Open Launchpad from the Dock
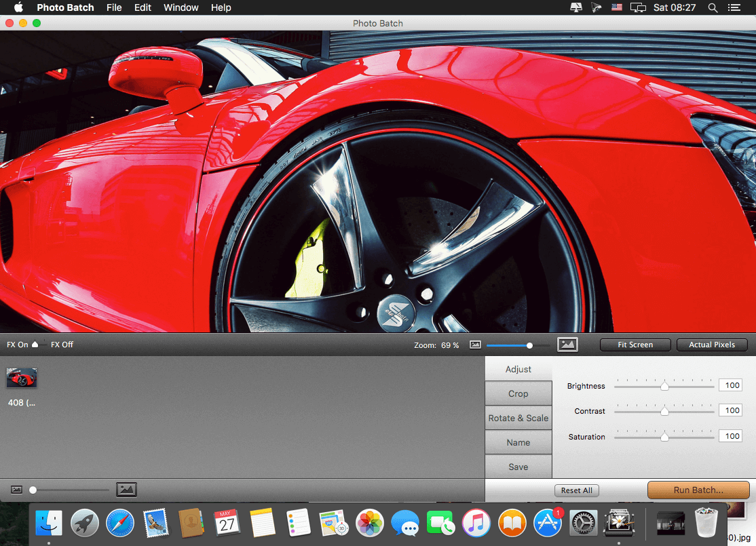 pyautogui.click(x=84, y=523)
